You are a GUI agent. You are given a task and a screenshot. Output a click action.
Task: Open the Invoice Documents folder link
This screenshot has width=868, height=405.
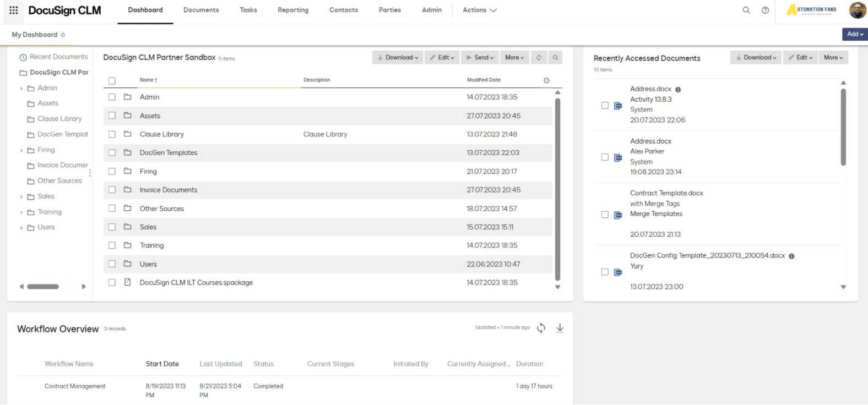[x=169, y=190]
